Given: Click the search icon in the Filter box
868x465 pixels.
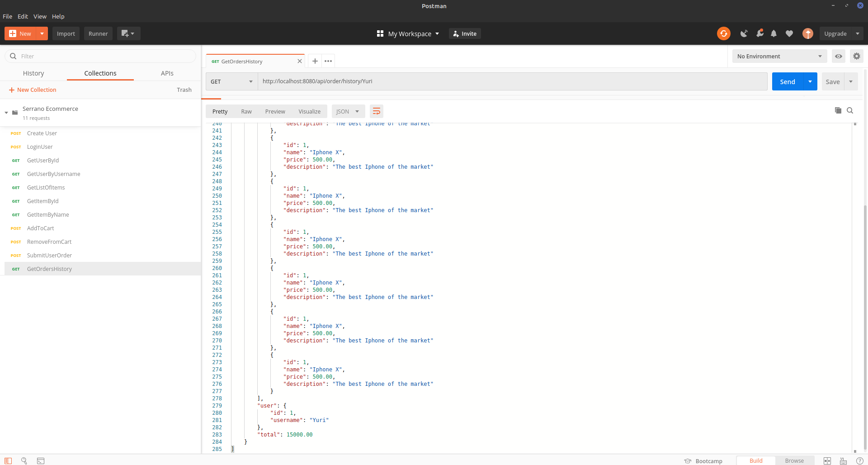Looking at the screenshot, I should pos(13,56).
